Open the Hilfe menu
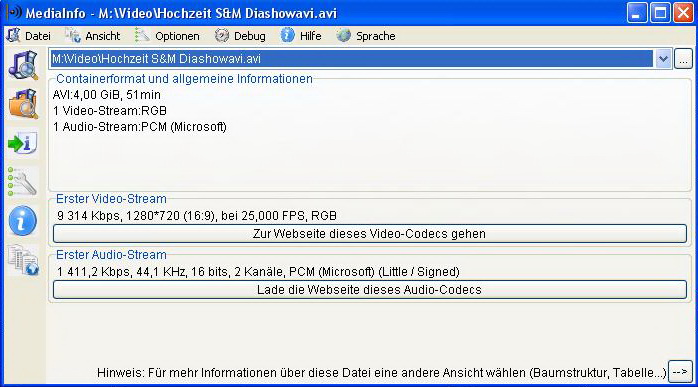698x387 pixels. pos(301,36)
